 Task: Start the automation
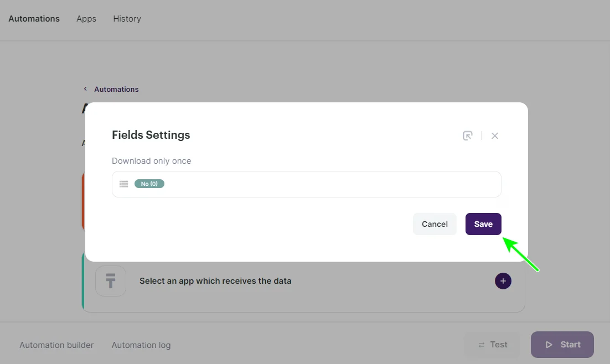[562, 345]
